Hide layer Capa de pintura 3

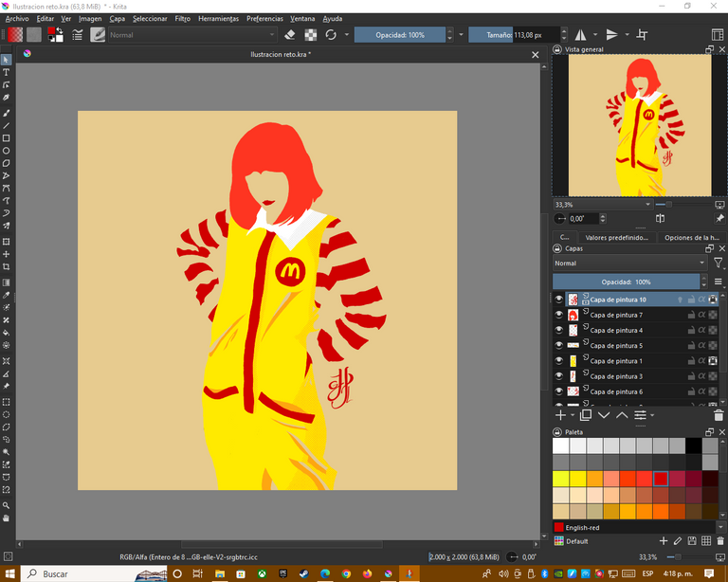tap(559, 376)
